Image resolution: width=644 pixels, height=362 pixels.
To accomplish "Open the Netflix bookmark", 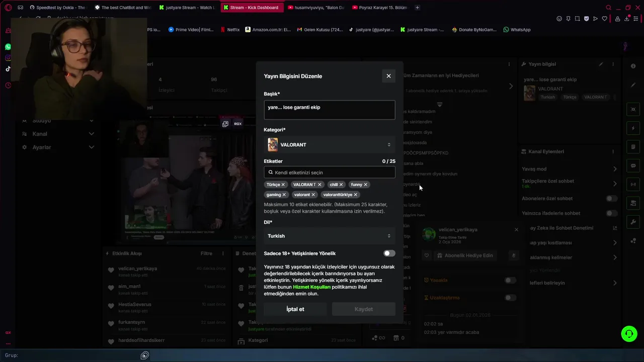I will coord(230,30).
